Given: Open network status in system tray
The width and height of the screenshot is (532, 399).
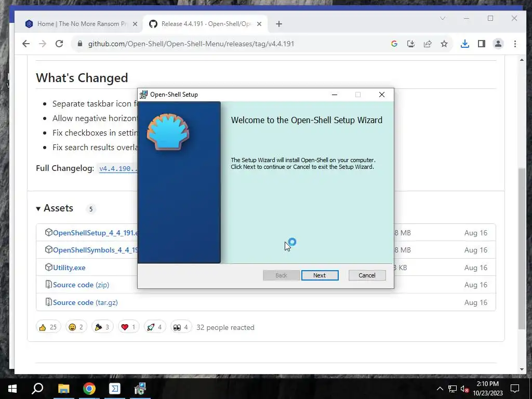Looking at the screenshot, I should coord(453,389).
